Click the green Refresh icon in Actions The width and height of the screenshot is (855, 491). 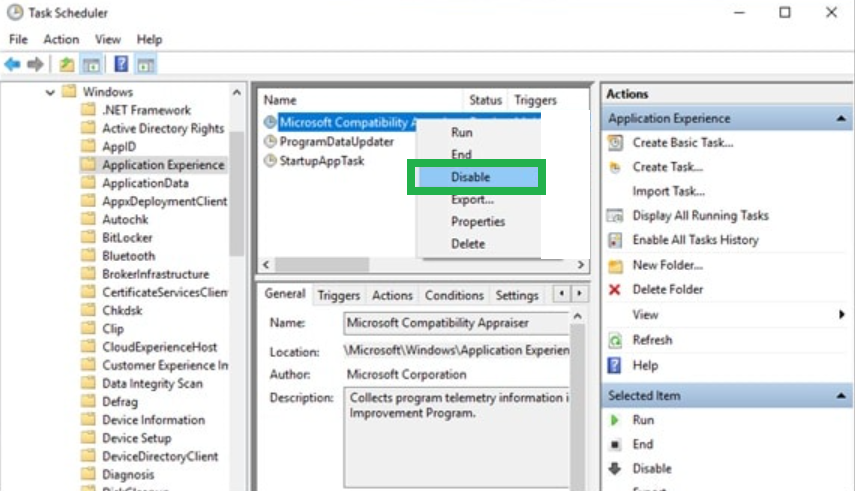tap(615, 340)
